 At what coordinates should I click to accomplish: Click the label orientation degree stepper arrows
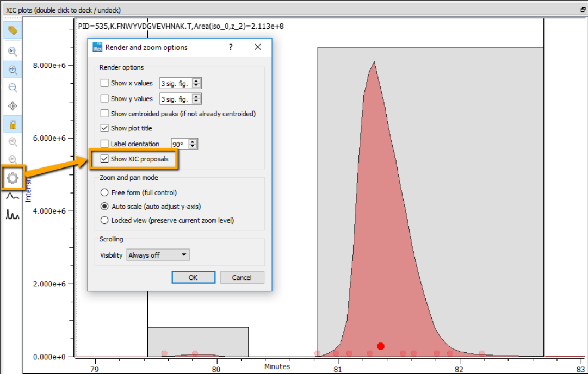193,144
